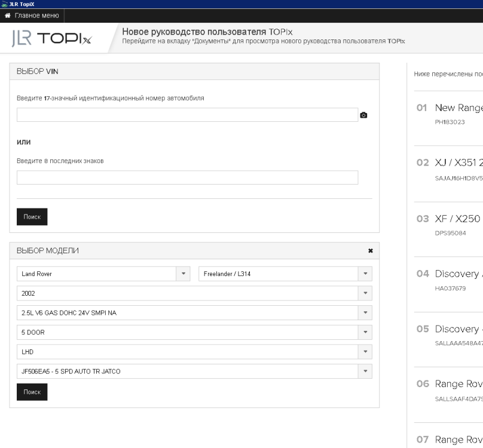
Task: Expand the 2002 year dropdown
Action: (x=194, y=293)
